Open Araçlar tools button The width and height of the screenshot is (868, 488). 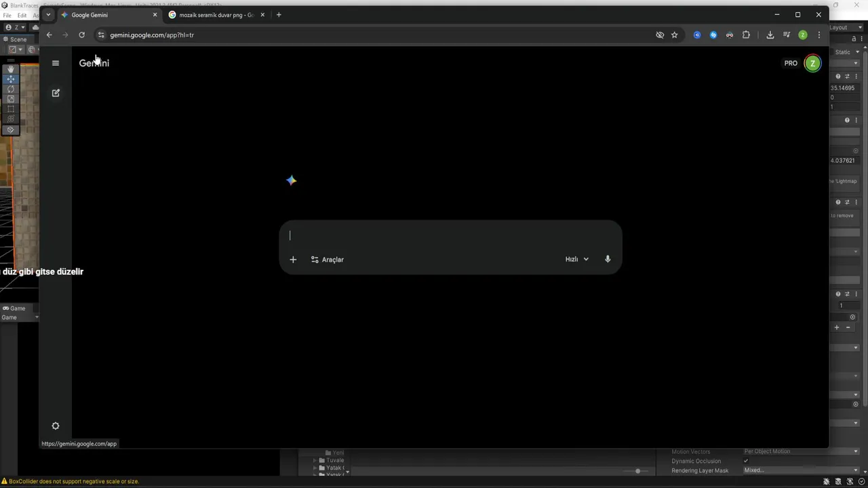point(327,260)
